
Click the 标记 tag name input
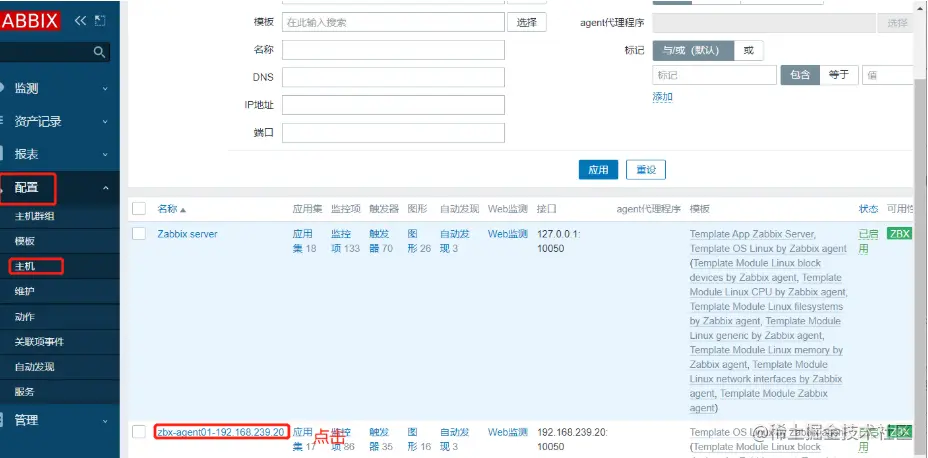tap(714, 75)
